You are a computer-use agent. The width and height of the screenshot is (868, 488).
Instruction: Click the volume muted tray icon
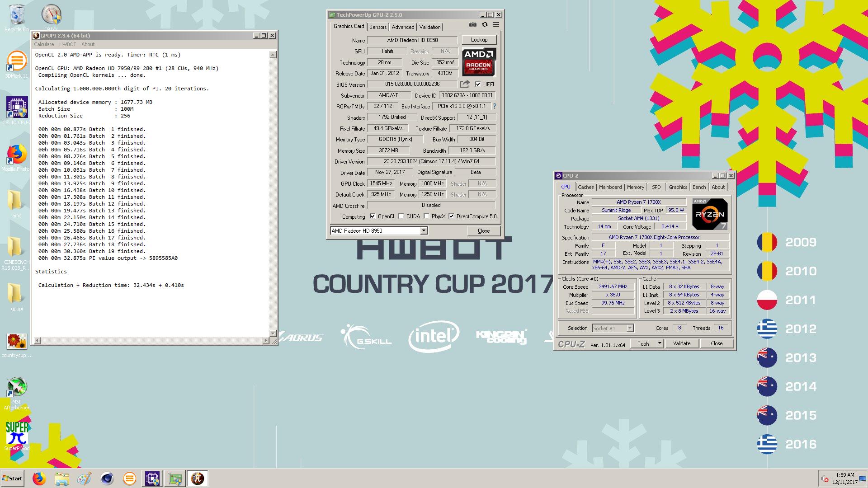(x=825, y=479)
